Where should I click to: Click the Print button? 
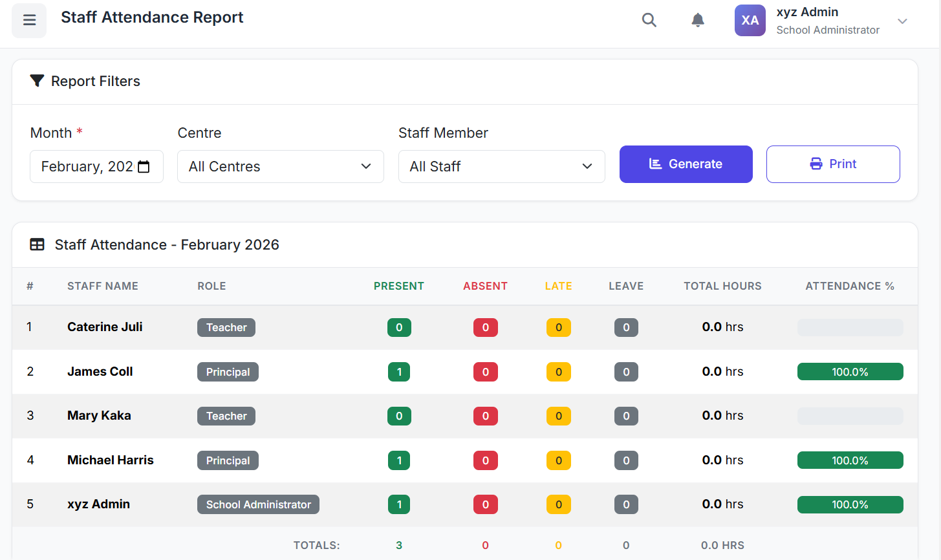pos(832,164)
